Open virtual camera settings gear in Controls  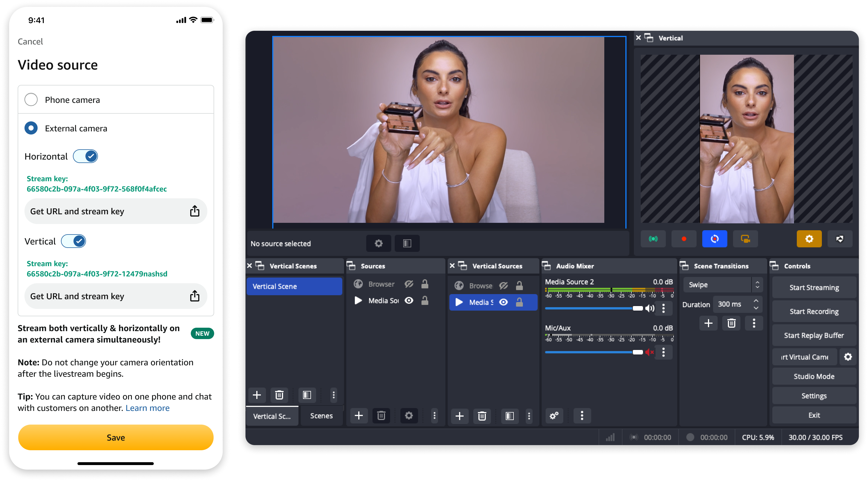[848, 357]
